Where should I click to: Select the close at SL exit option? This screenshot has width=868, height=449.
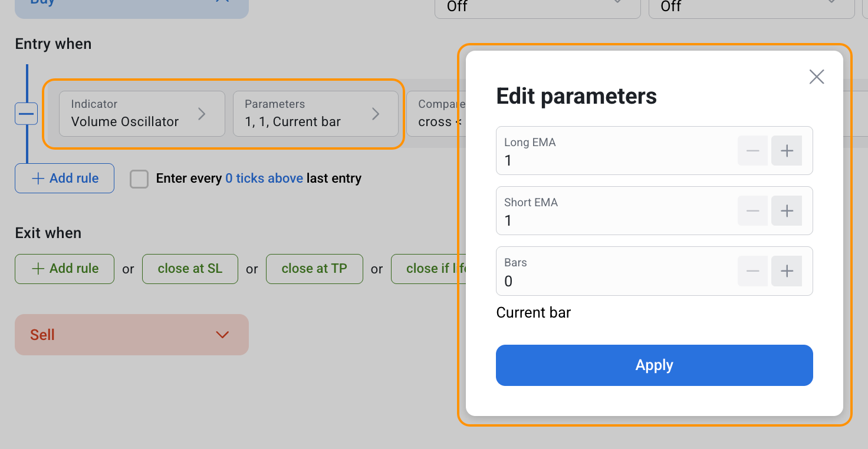pyautogui.click(x=190, y=269)
